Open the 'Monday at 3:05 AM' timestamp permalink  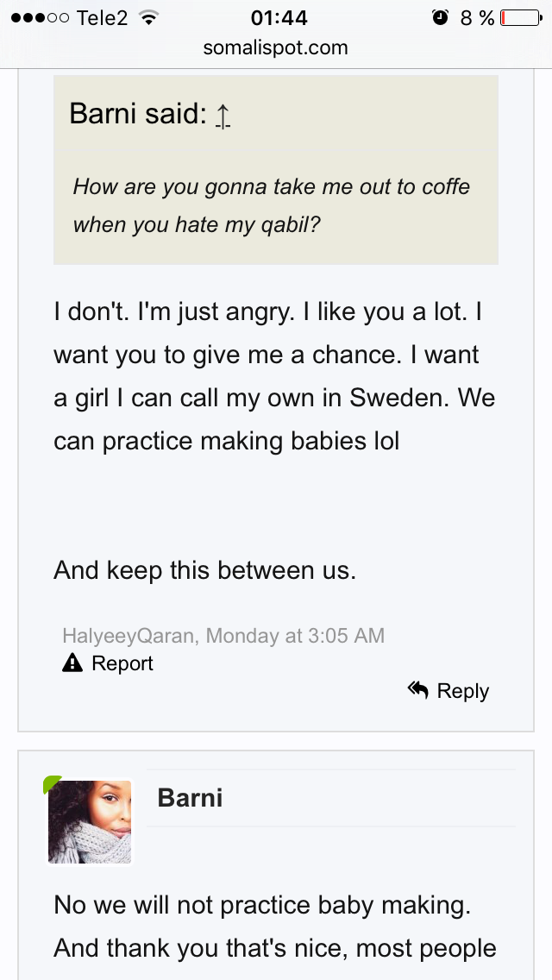[x=295, y=636]
